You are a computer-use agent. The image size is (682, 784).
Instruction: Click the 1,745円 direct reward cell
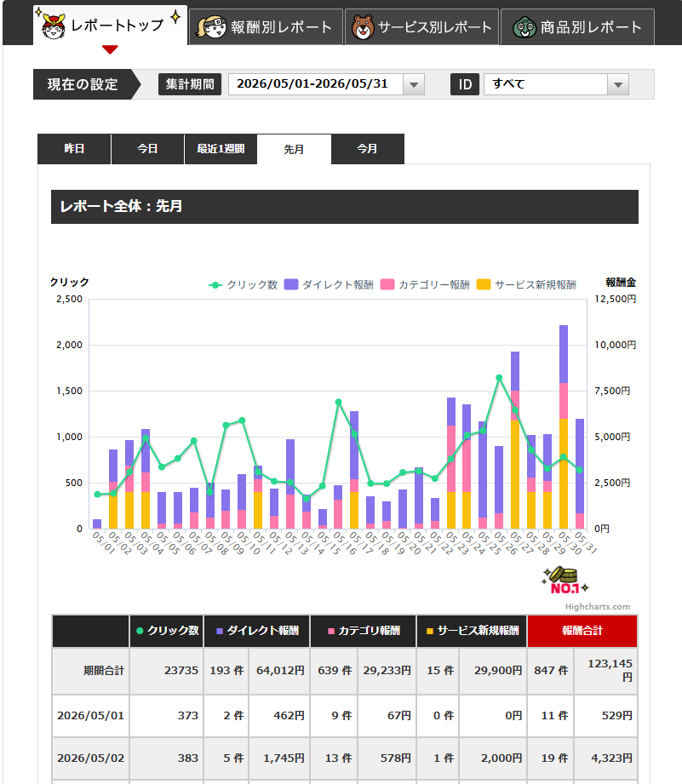pyautogui.click(x=279, y=758)
